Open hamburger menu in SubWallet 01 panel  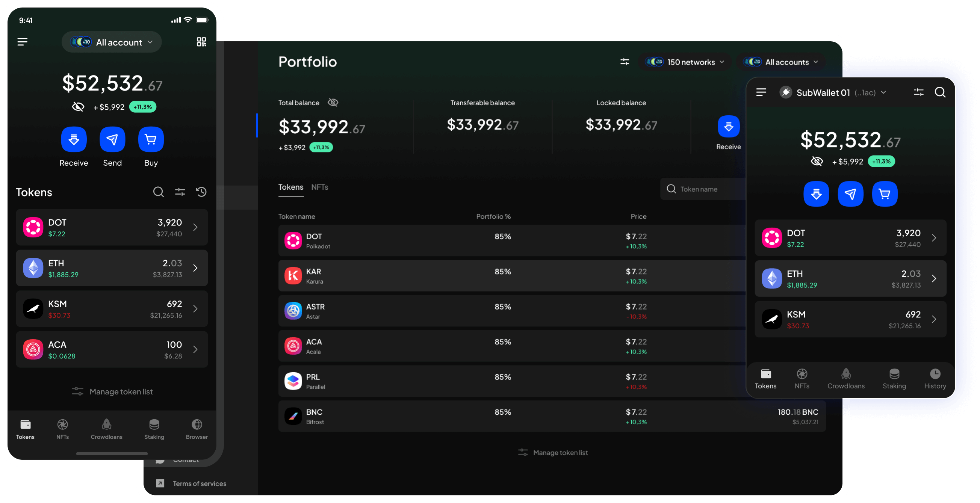point(761,92)
